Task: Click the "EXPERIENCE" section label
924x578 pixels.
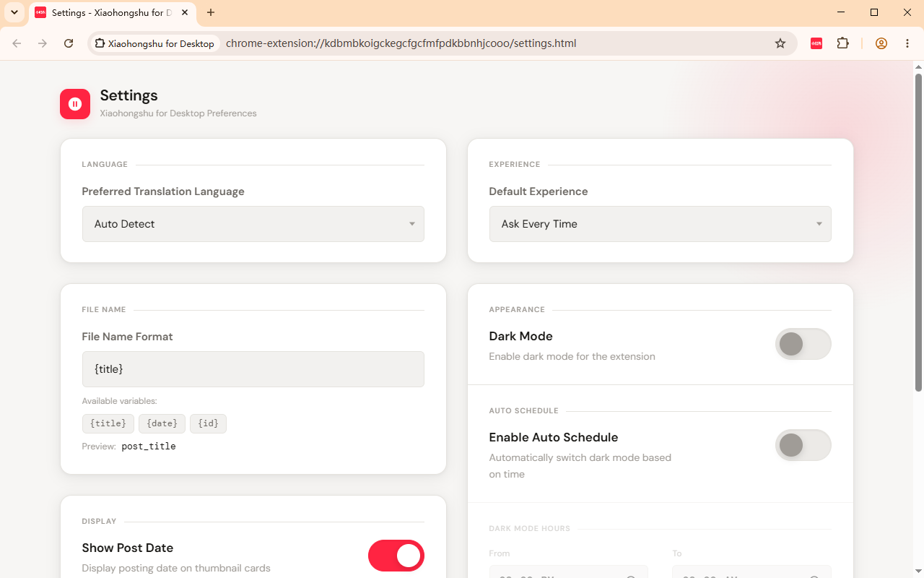Action: tap(515, 165)
